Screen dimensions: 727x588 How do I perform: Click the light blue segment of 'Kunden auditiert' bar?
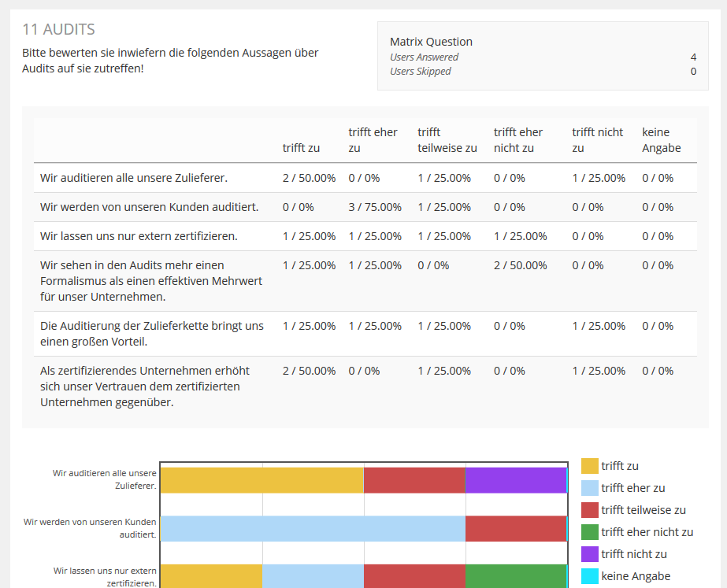313,528
